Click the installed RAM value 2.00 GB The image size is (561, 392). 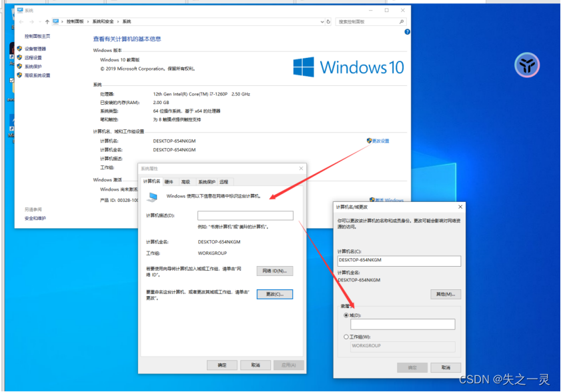pos(161,103)
